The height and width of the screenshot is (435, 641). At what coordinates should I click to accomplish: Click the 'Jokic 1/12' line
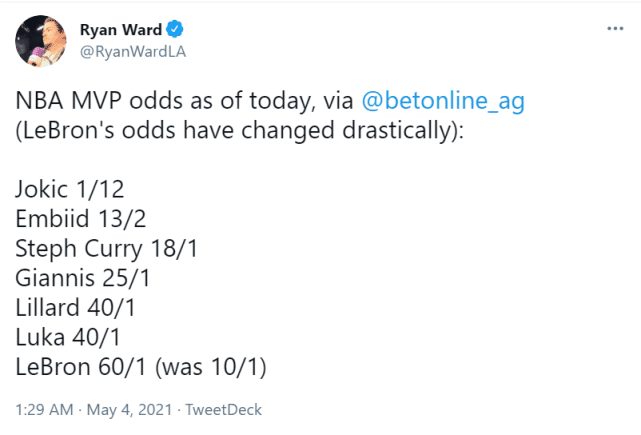pos(73,187)
